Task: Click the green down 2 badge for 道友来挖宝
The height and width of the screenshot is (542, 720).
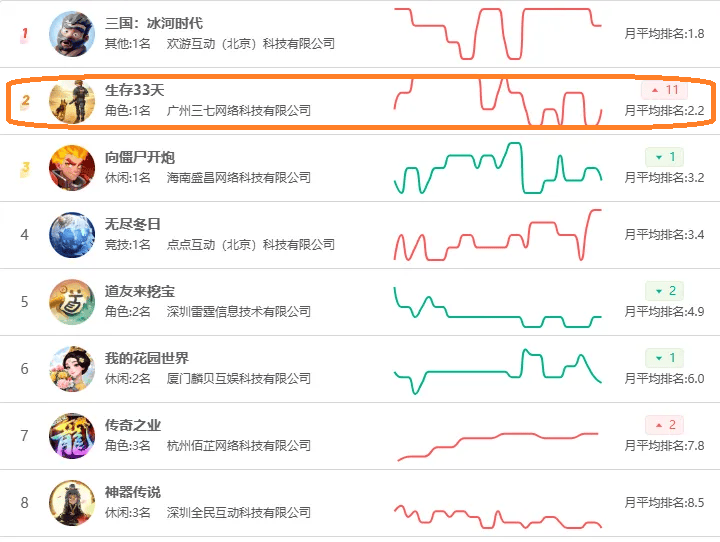Action: point(664,291)
